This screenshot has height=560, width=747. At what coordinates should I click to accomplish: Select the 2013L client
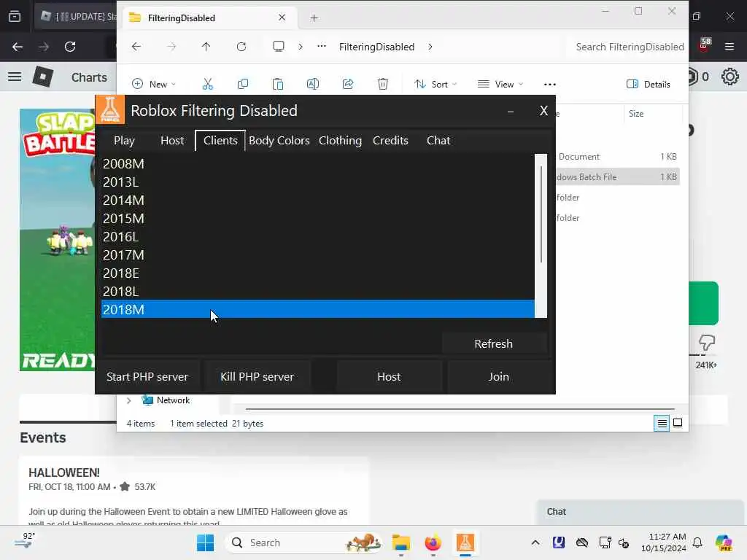318,182
